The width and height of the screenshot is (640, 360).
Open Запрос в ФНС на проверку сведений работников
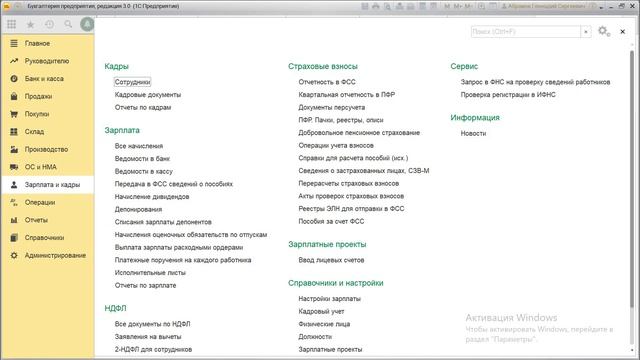[535, 82]
